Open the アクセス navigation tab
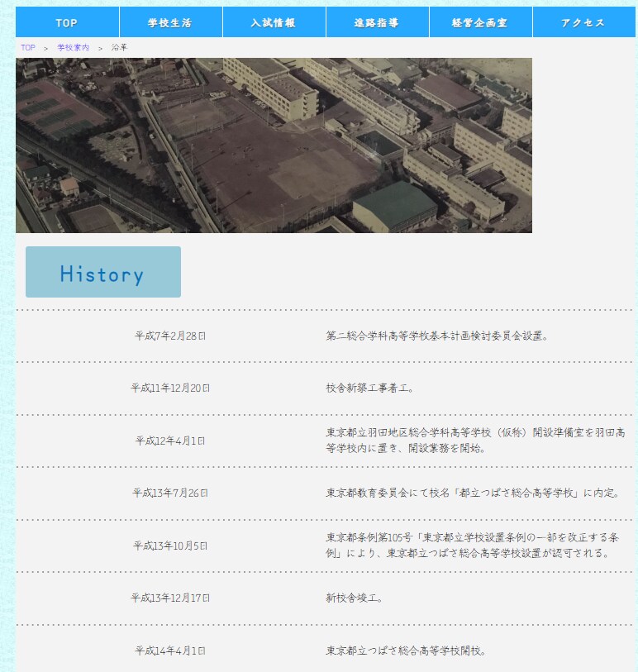This screenshot has width=638, height=672. (584, 22)
